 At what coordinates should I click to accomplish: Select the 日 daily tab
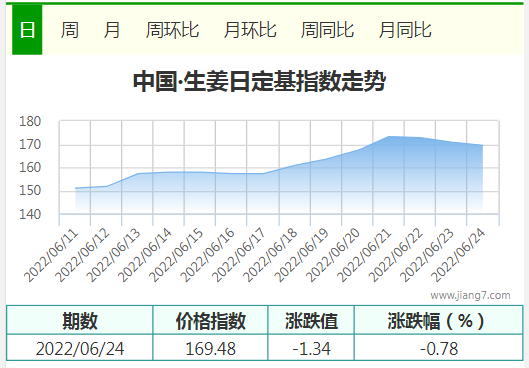(x=27, y=30)
